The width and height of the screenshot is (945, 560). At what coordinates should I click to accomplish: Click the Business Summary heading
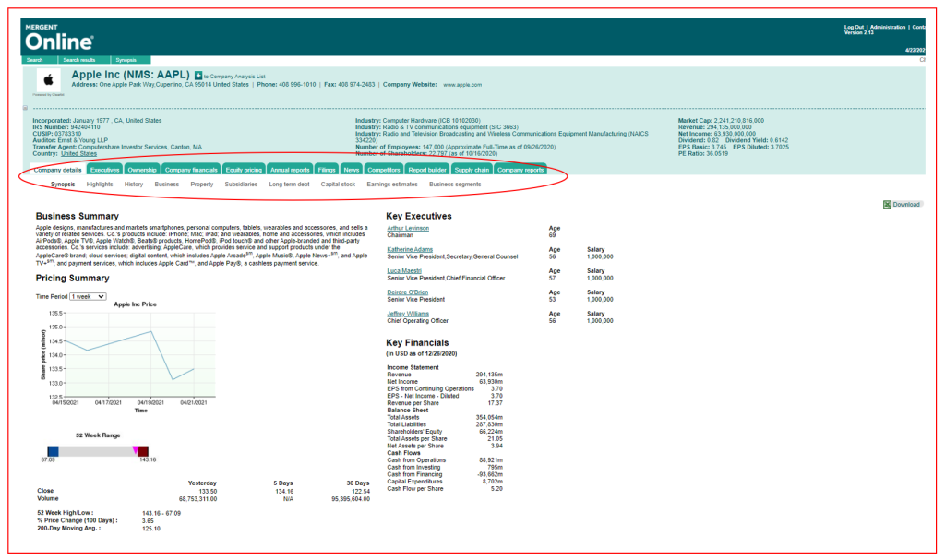[x=78, y=217]
